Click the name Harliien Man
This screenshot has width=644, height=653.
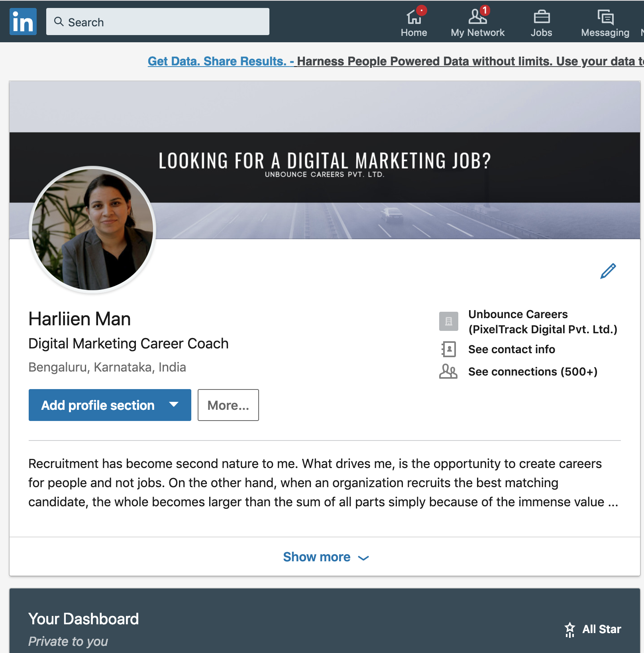[x=80, y=319]
